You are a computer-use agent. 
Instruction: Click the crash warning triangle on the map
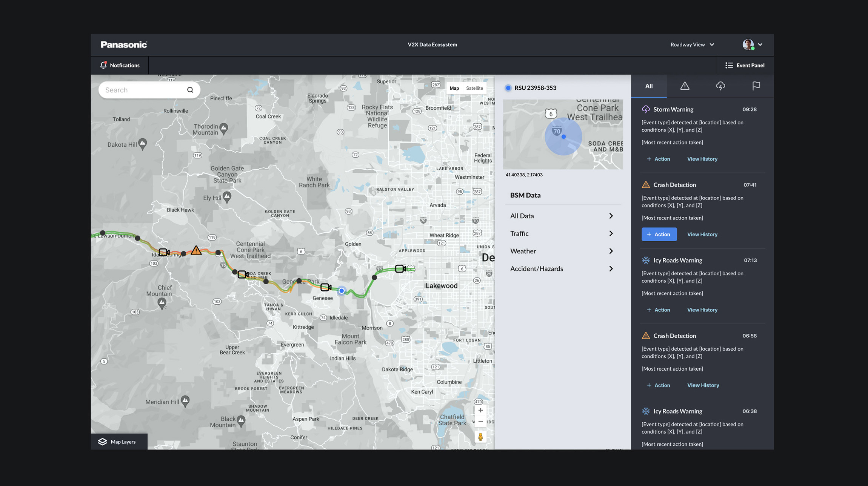coord(196,250)
